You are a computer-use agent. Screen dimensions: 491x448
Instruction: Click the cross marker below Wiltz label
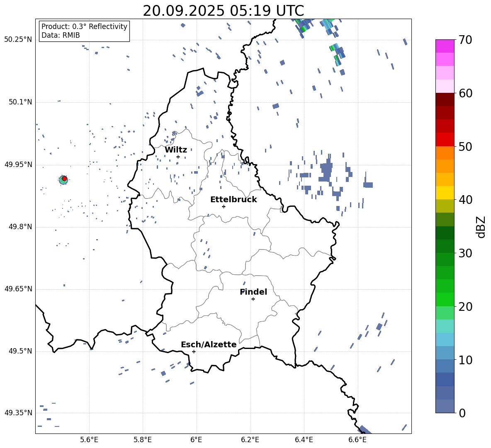click(178, 157)
